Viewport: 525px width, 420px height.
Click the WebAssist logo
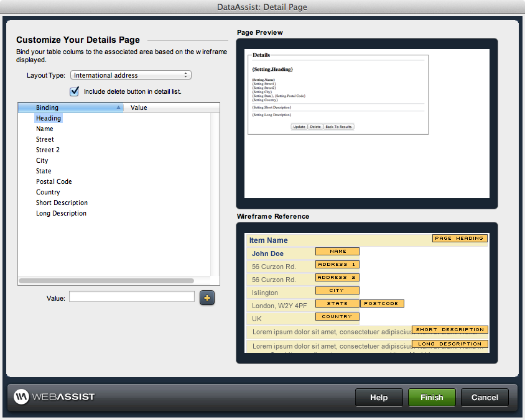click(x=53, y=397)
